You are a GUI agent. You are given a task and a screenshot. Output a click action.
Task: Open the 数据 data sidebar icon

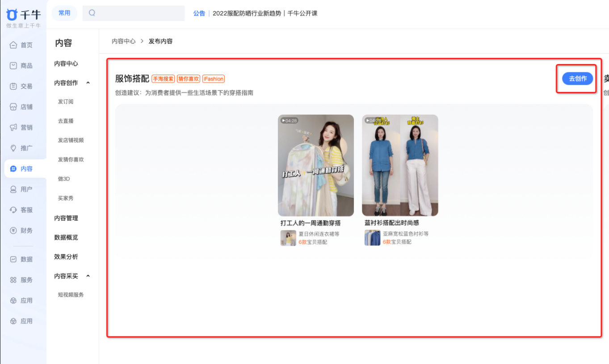coord(13,259)
